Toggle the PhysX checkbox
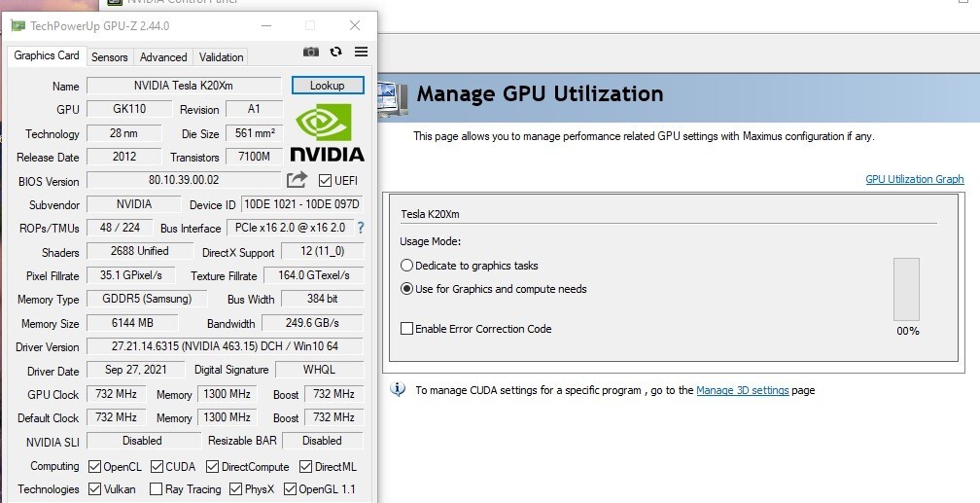 point(235,488)
